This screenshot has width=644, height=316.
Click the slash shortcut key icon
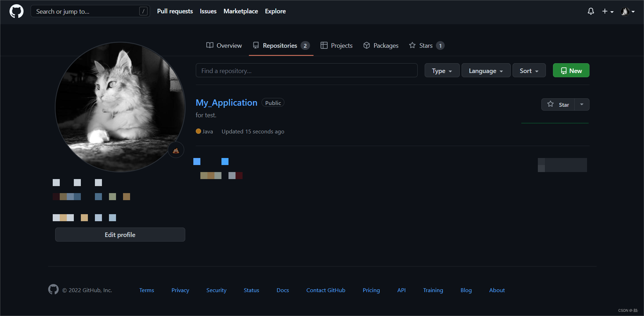click(x=143, y=11)
